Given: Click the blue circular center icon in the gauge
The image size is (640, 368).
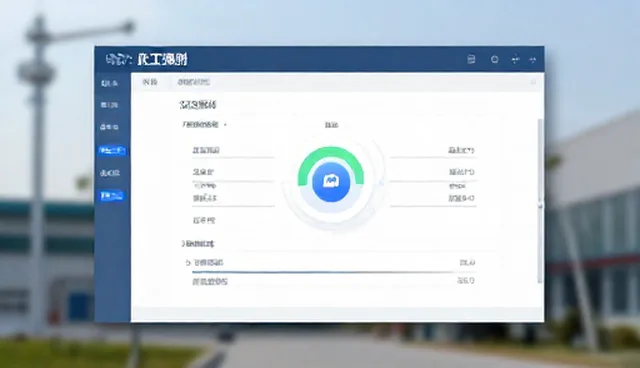Looking at the screenshot, I should 331,182.
